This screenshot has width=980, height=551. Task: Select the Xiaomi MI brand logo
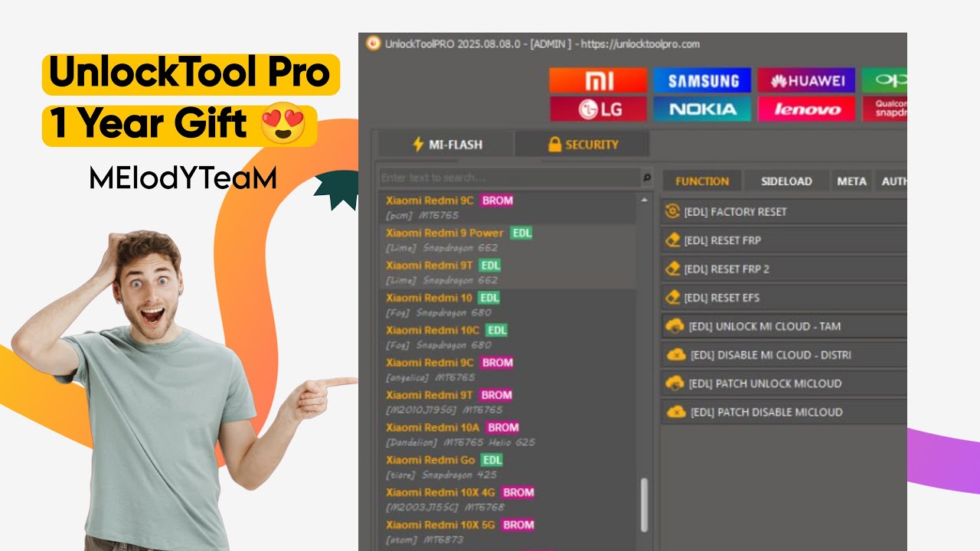(x=599, y=80)
